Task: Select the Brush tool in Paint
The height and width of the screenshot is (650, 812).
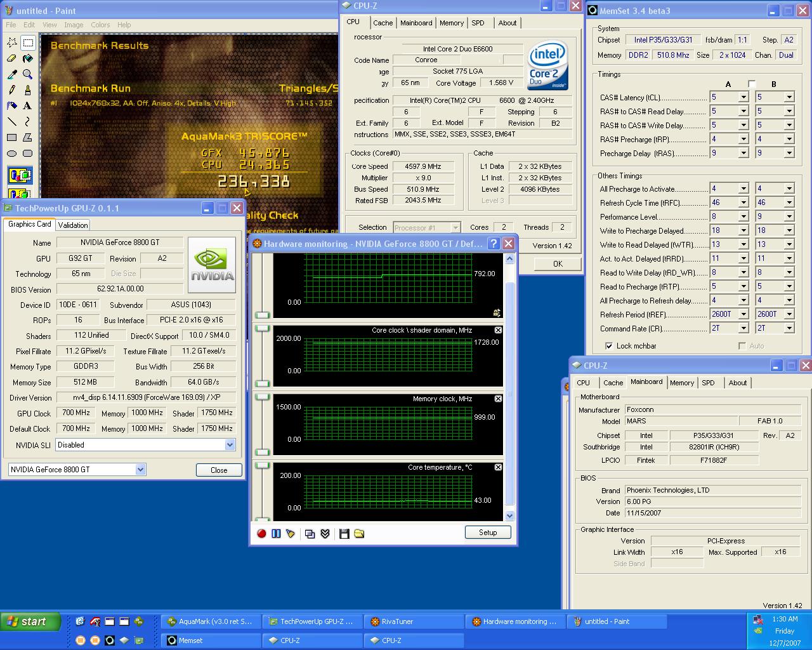Action: point(28,90)
